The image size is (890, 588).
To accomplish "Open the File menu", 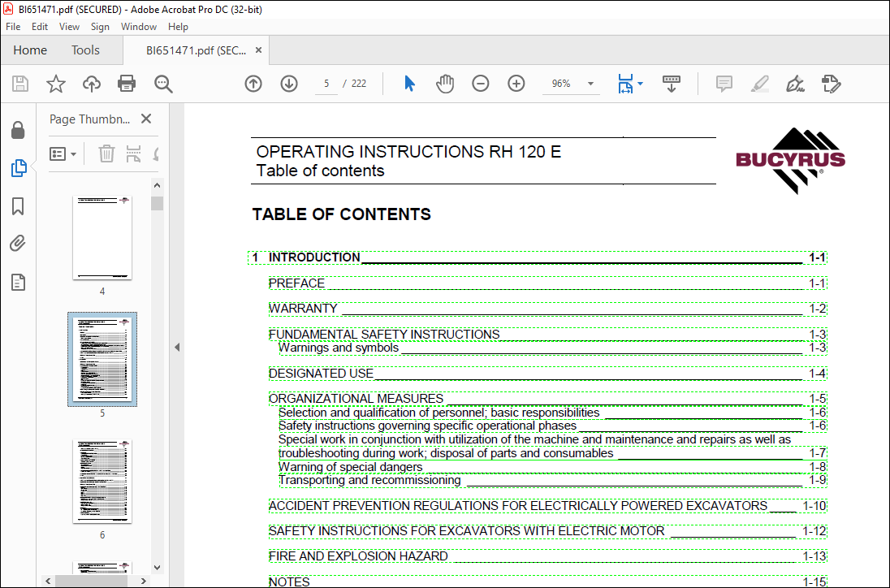I will [x=13, y=27].
